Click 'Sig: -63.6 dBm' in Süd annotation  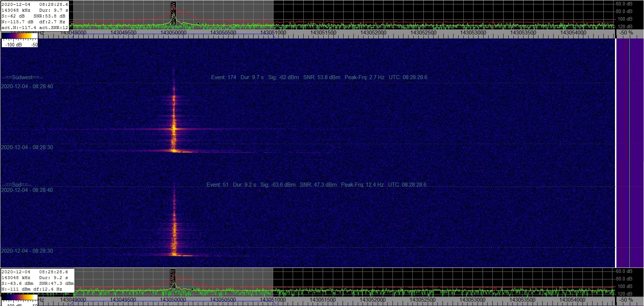278,185
